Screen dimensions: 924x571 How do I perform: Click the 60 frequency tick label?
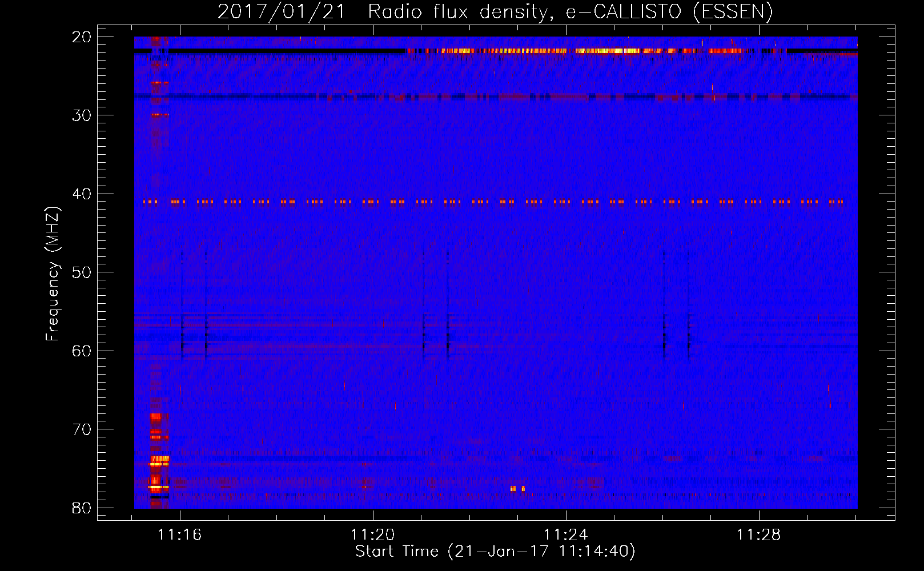[x=82, y=351]
